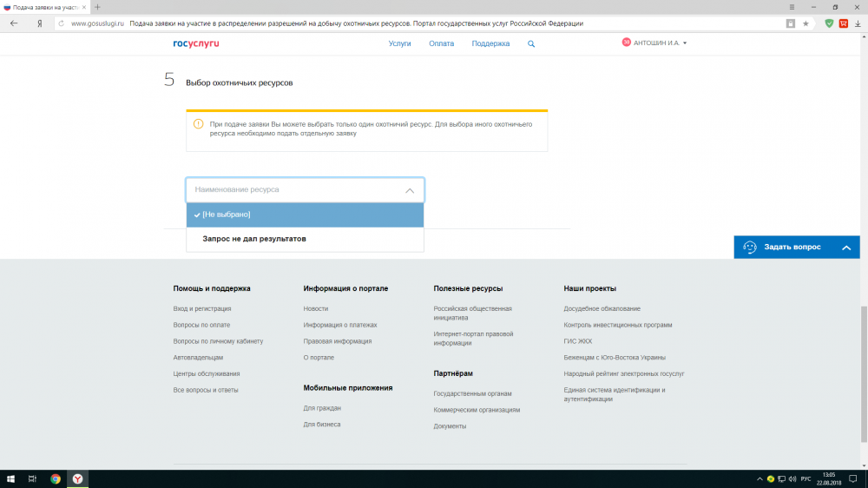This screenshot has width=868, height=488.
Task: Click the Windows Start button
Action: coord(11,478)
